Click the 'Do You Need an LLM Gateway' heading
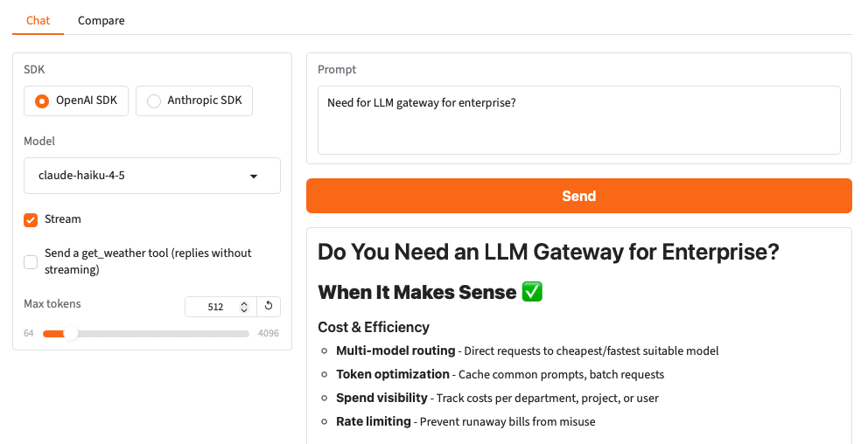Image resolution: width=868 pixels, height=444 pixels. coord(548,252)
